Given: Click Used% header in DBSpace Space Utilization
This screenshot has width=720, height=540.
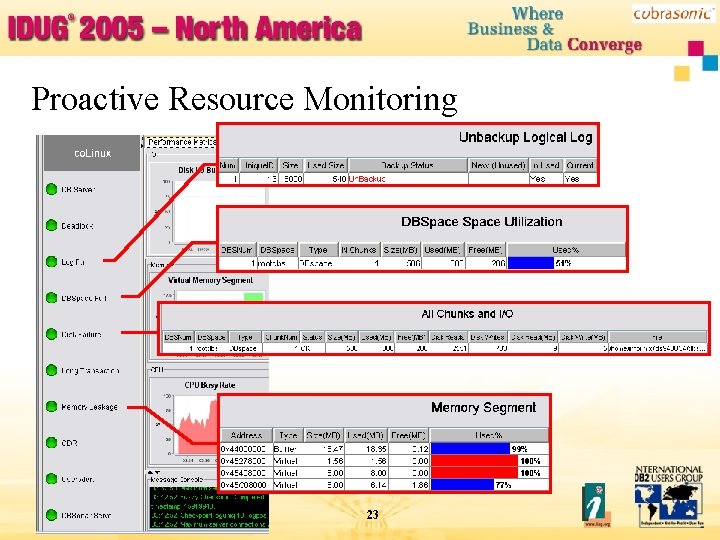Looking at the screenshot, I should [x=566, y=250].
